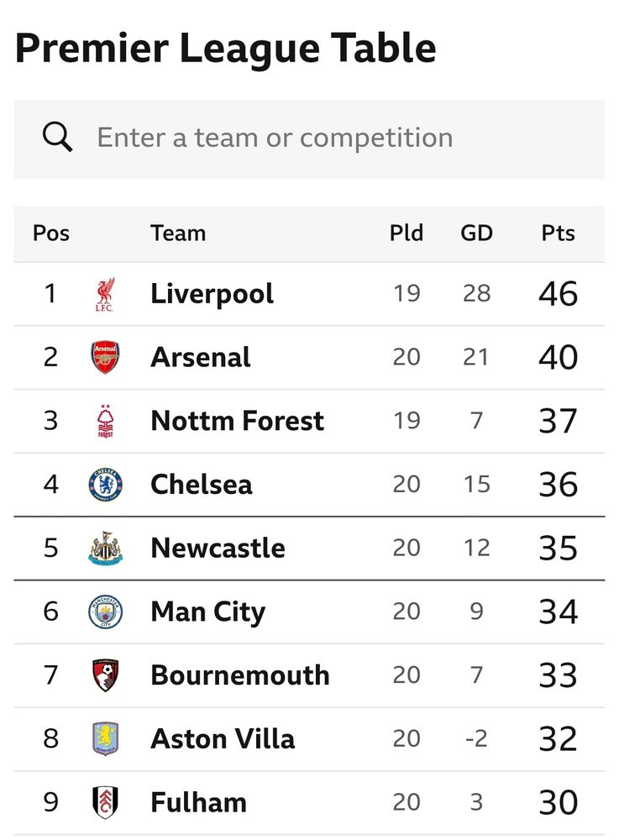Viewport: 619px width, 840px height.
Task: Click the Liverpool club crest
Action: click(105, 294)
